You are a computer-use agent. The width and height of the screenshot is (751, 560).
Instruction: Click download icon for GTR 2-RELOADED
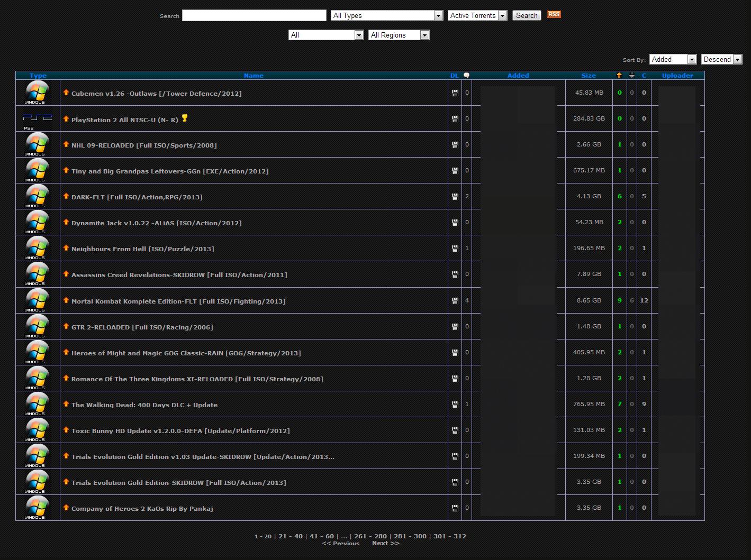[x=455, y=327]
